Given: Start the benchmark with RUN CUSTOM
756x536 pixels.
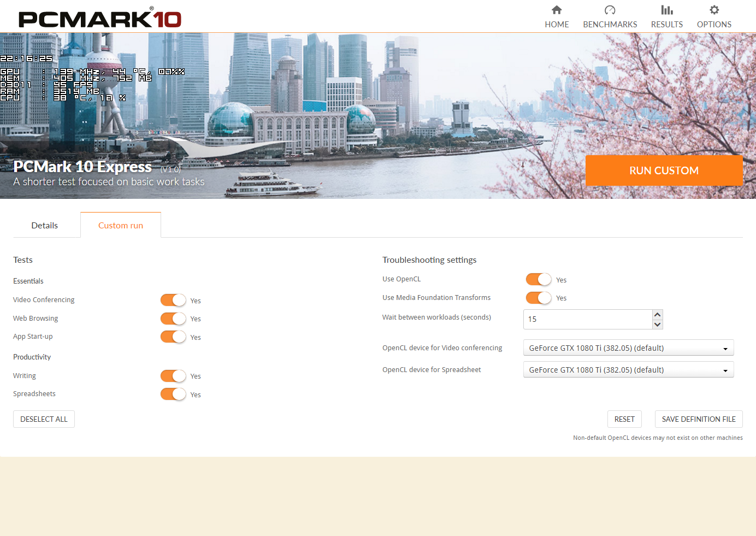Looking at the screenshot, I should pyautogui.click(x=664, y=170).
